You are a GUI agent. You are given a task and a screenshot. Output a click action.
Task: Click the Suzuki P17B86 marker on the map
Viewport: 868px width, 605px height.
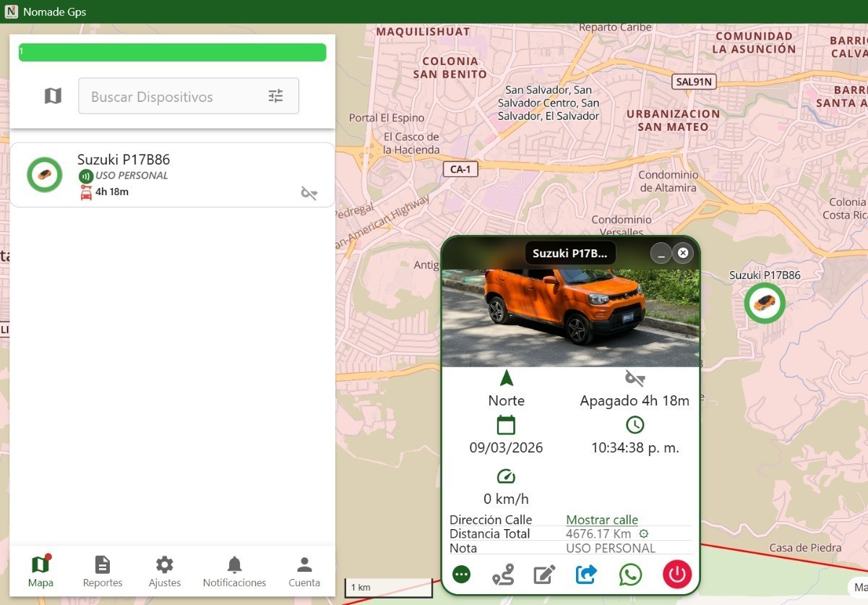tap(765, 303)
